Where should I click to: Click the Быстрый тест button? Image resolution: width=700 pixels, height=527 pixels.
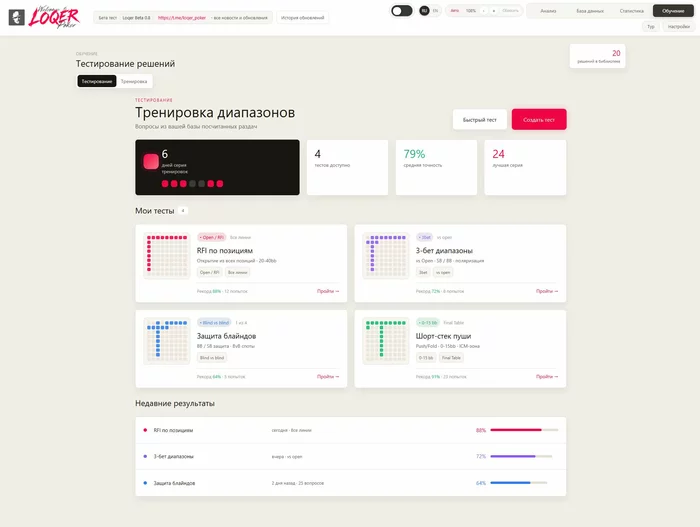(479, 120)
